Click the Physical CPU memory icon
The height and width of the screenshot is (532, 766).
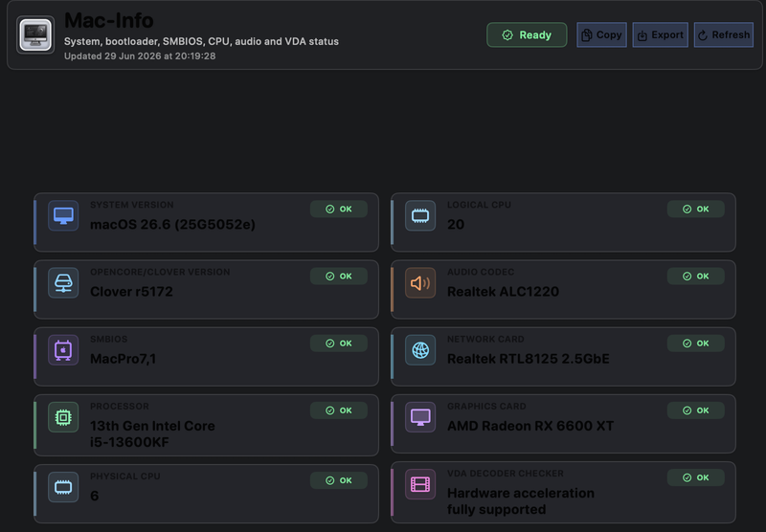(x=63, y=487)
